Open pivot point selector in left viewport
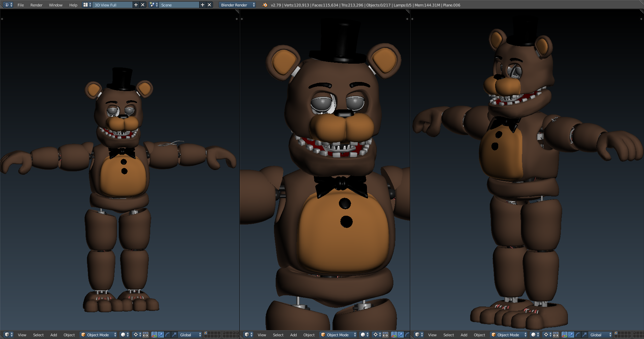This screenshot has width=644, height=339. pos(137,335)
